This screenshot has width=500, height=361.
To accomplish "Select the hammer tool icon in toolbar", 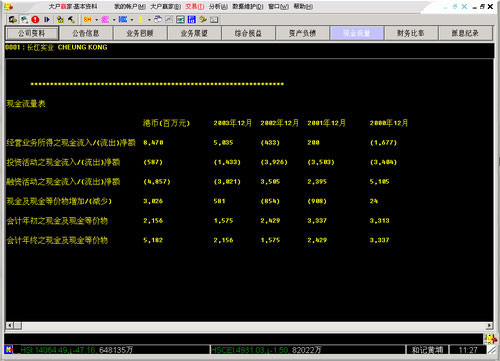I will [x=71, y=20].
